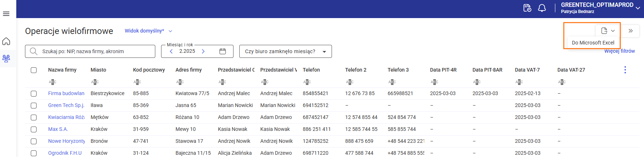Select the Stawowa 17 address cell

coord(189,141)
